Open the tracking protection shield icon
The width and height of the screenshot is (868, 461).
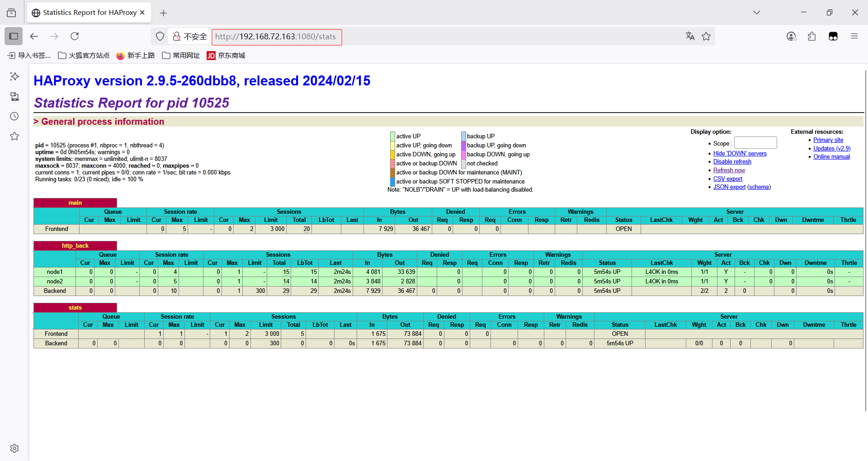160,36
